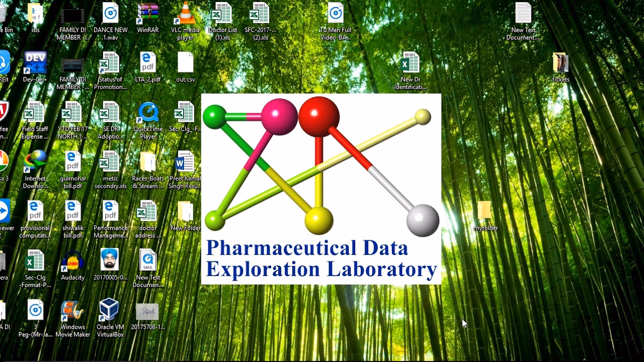
Task: Click the tickets folder icon
Action: (560, 64)
